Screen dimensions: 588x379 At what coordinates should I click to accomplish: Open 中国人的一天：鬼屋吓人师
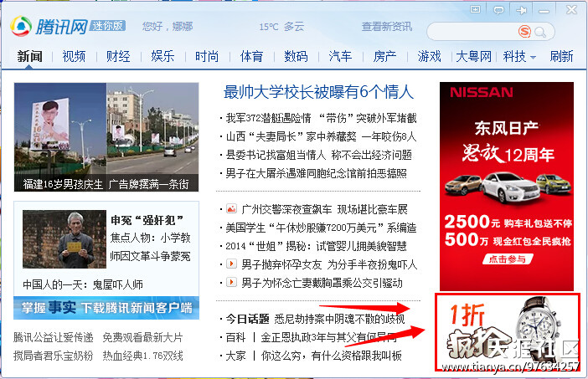(83, 284)
